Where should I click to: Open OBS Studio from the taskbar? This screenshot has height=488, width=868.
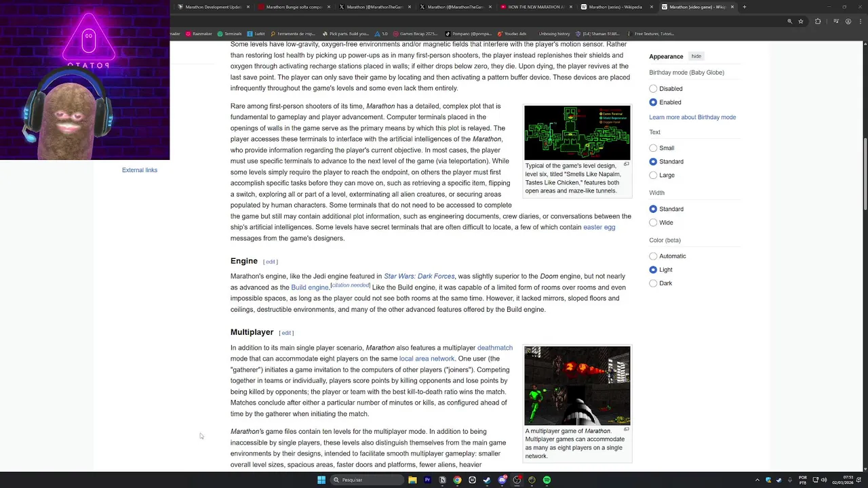[517, 480]
